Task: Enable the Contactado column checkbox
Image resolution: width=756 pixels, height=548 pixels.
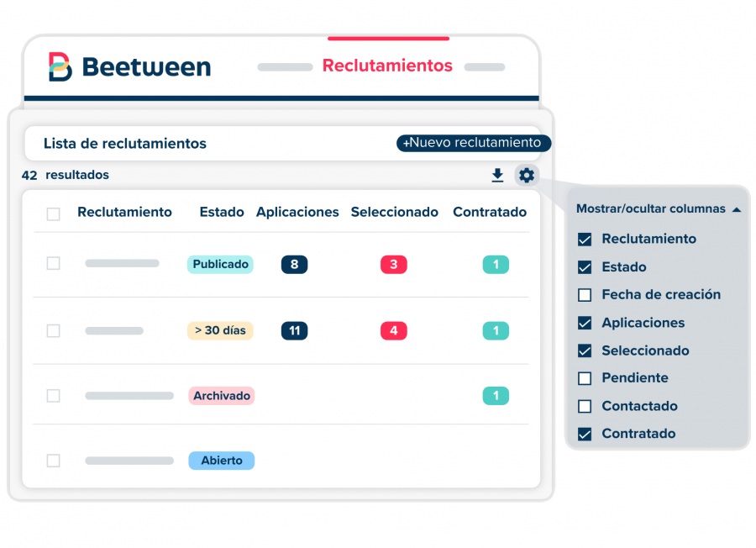Action: point(585,406)
